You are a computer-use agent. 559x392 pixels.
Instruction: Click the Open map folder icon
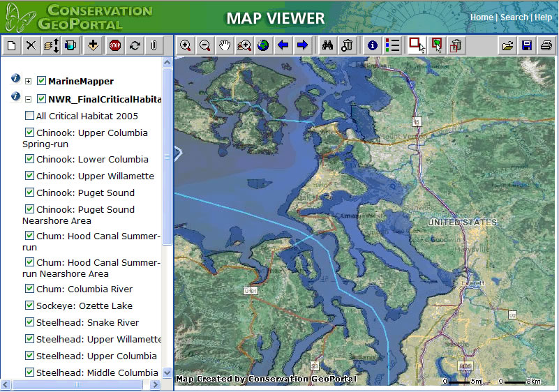[x=507, y=45]
